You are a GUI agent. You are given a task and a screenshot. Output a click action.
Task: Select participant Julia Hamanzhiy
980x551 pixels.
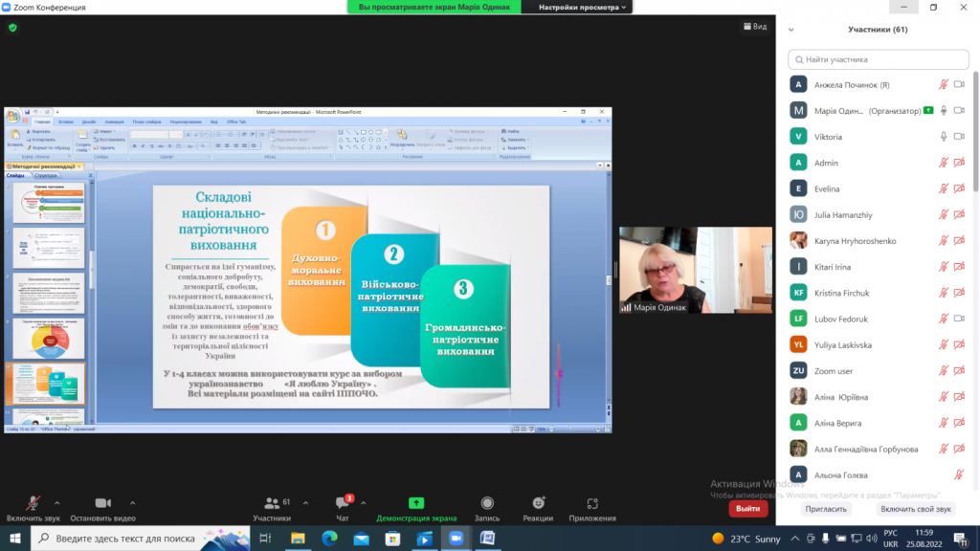(879, 214)
